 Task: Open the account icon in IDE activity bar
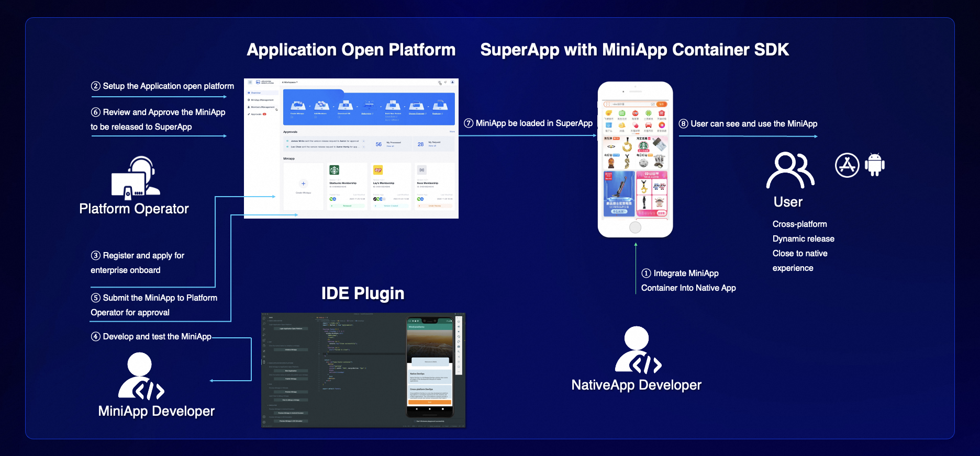(x=264, y=417)
